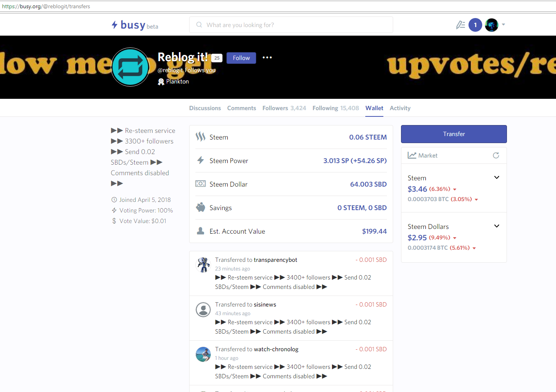This screenshot has width=556, height=392.
Task: Click the Voting Power bolt icon
Action: click(x=114, y=210)
